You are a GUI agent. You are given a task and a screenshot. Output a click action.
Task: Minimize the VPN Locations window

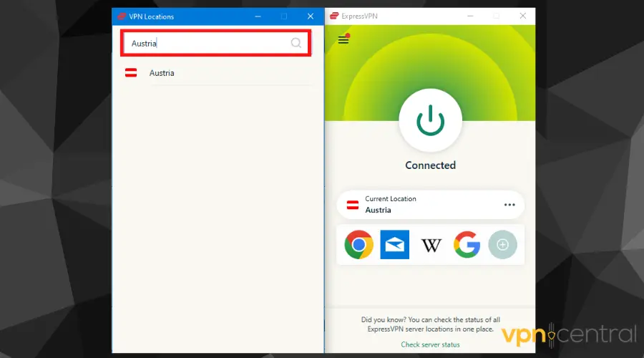(x=258, y=16)
